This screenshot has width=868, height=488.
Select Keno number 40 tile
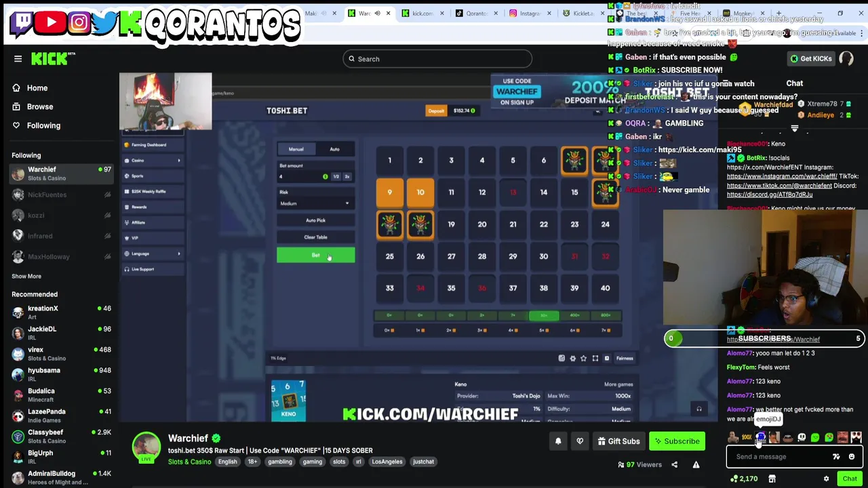point(605,288)
